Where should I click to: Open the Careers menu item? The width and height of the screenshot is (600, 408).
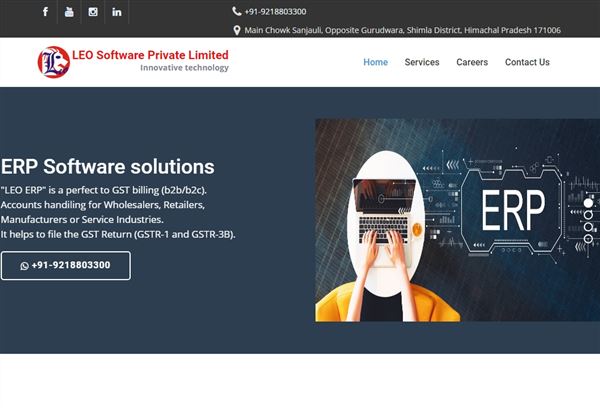(x=472, y=62)
